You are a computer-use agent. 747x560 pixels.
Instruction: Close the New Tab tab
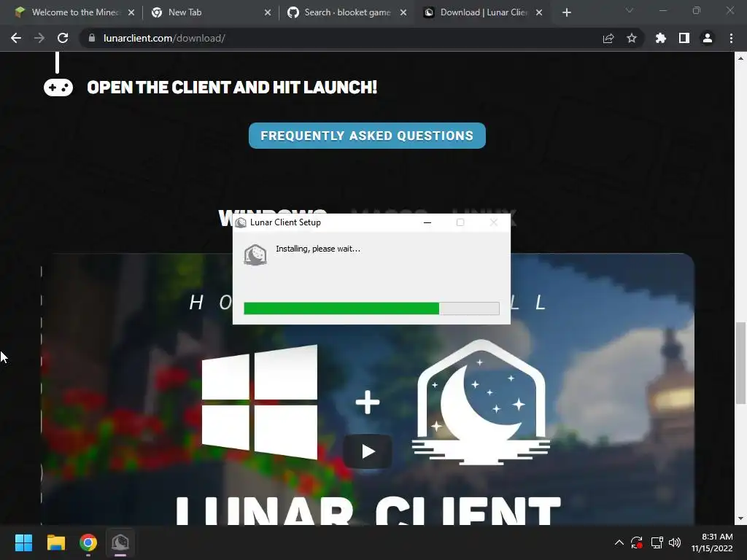pyautogui.click(x=268, y=12)
